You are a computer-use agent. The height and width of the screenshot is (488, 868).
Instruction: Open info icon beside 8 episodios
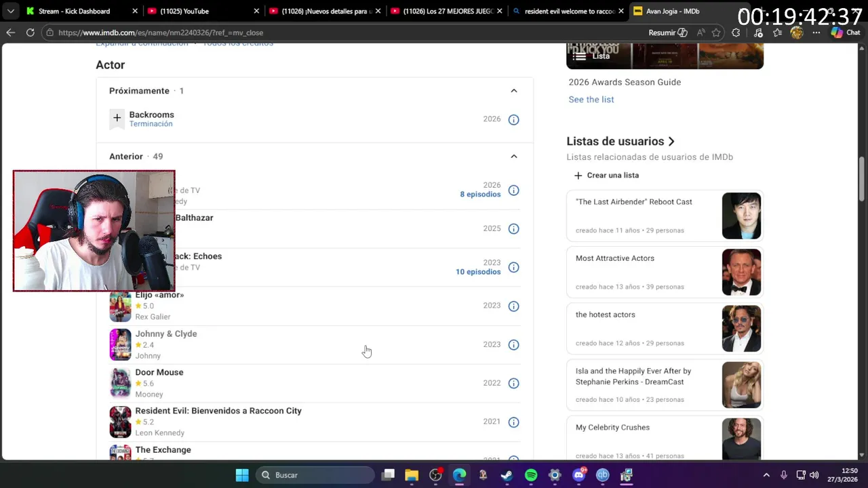[x=513, y=190]
